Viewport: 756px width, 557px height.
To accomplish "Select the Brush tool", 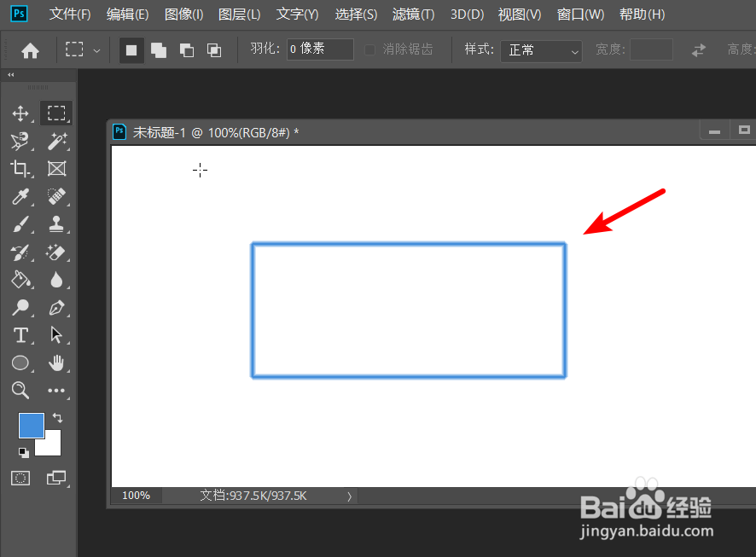I will (x=20, y=224).
